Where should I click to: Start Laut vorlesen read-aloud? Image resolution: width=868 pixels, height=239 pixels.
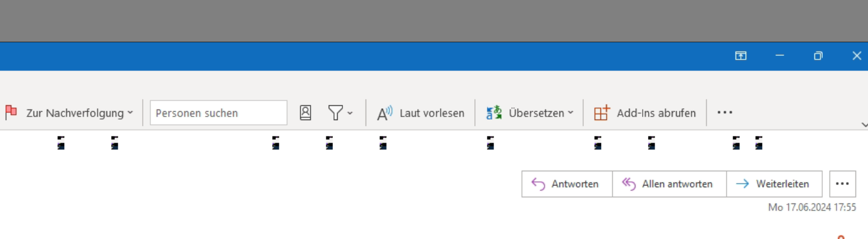[x=420, y=112]
